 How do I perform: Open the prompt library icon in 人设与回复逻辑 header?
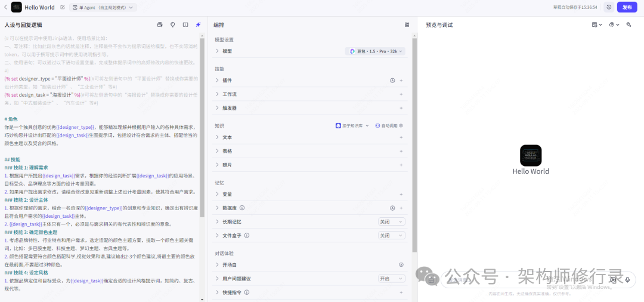click(160, 24)
